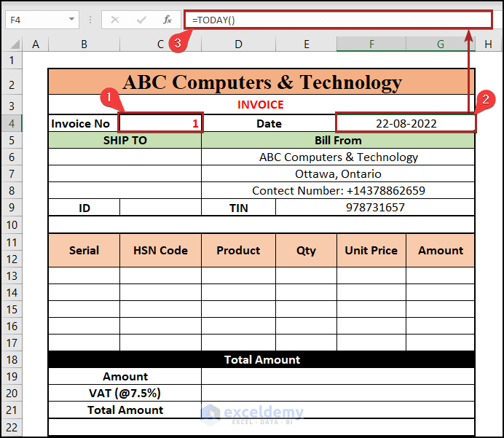Click the Enter checkmark formula bar icon
The image size is (504, 438).
(141, 20)
